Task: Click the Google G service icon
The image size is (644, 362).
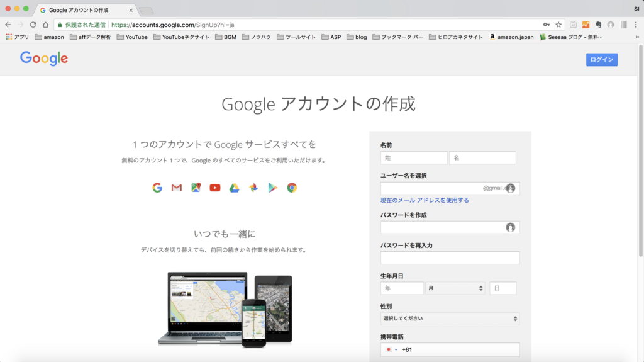Action: pos(157,188)
